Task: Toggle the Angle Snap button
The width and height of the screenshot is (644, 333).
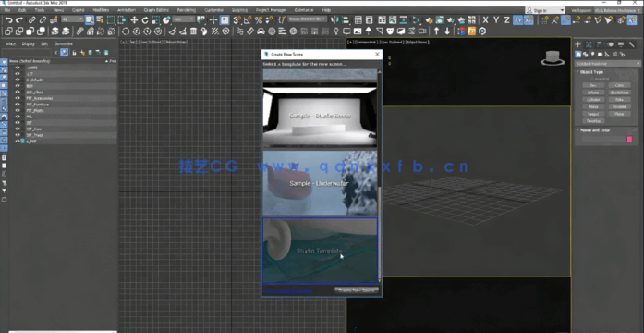Action: point(248,19)
